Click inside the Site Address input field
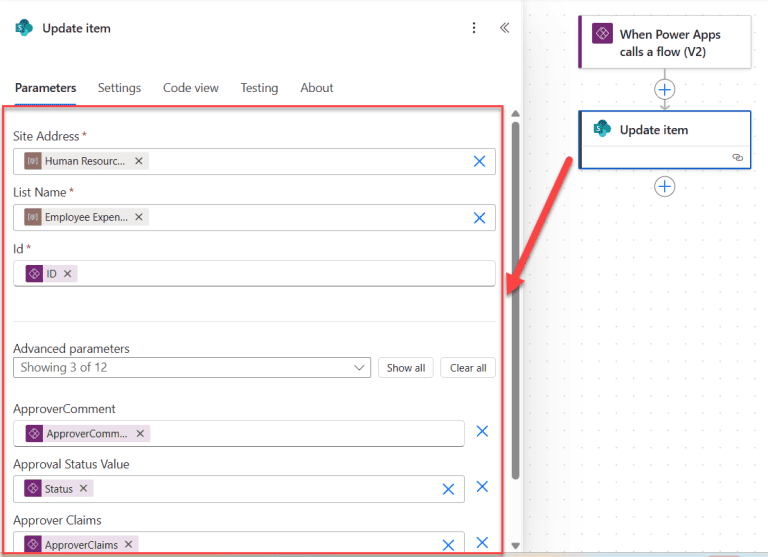 tap(254, 161)
